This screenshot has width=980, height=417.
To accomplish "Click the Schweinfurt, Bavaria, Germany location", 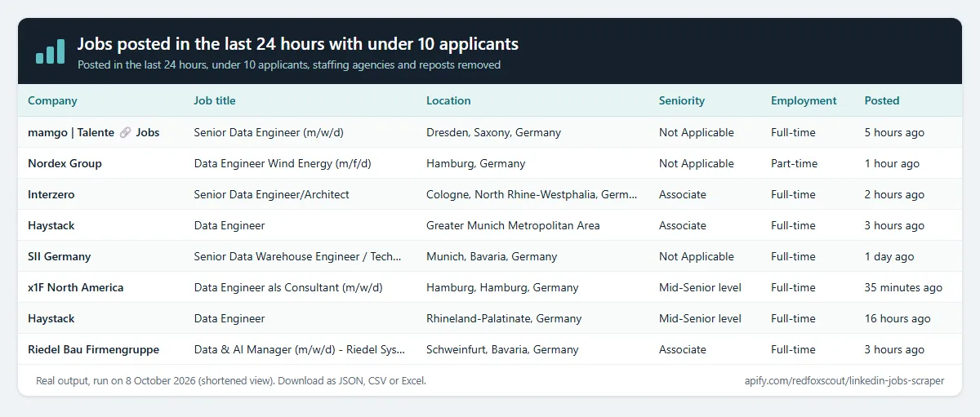I will coord(502,349).
